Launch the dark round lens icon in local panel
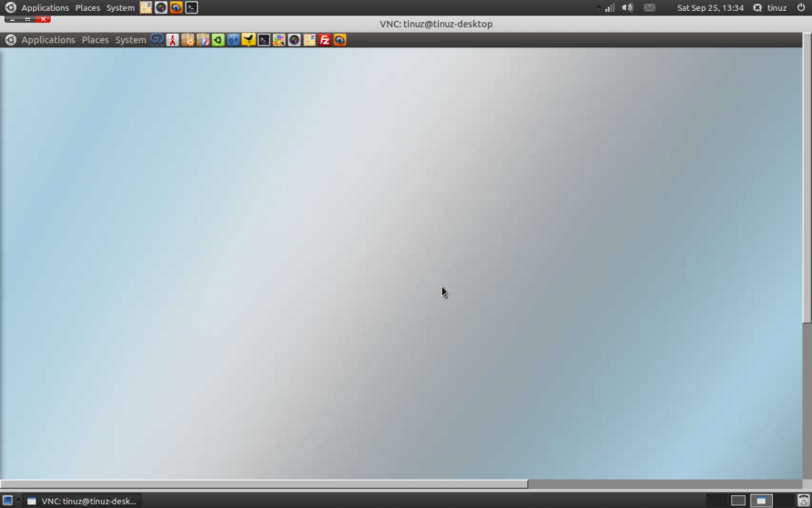This screenshot has width=812, height=508. click(161, 8)
